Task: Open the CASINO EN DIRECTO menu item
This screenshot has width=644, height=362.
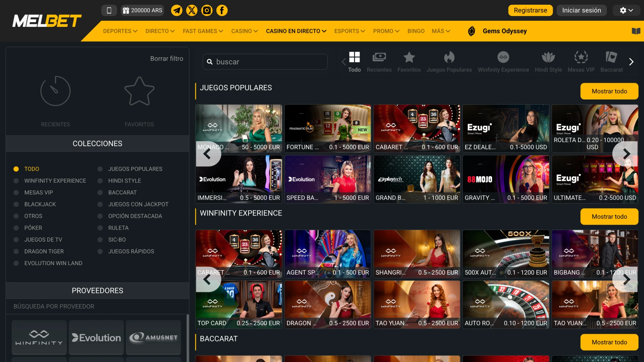Action: [x=296, y=31]
